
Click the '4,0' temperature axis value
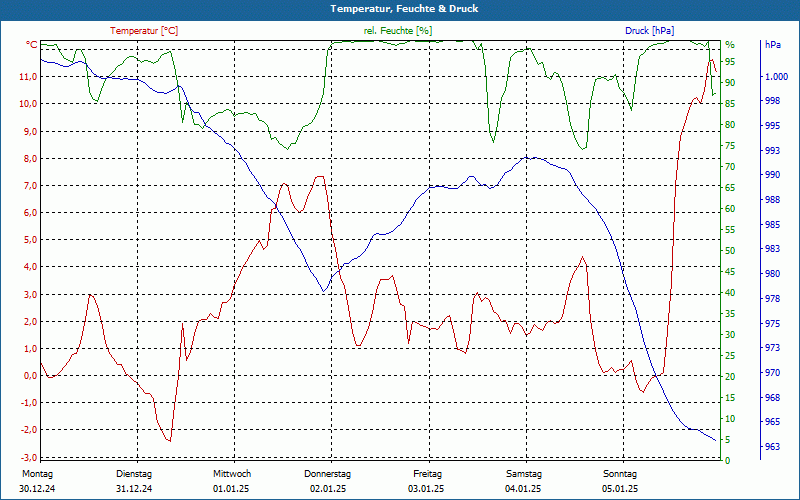click(x=30, y=267)
